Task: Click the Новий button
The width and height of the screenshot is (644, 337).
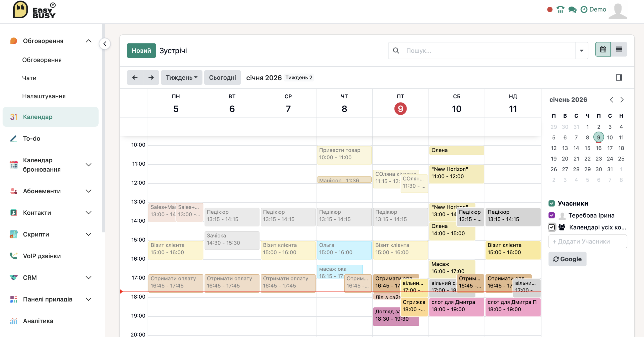Action: point(141,51)
